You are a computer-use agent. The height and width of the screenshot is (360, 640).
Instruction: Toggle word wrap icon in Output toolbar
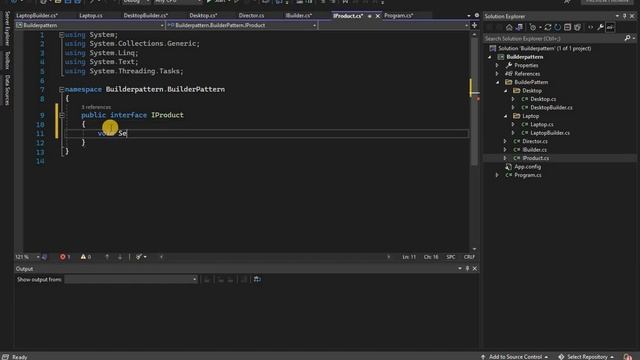(257, 279)
